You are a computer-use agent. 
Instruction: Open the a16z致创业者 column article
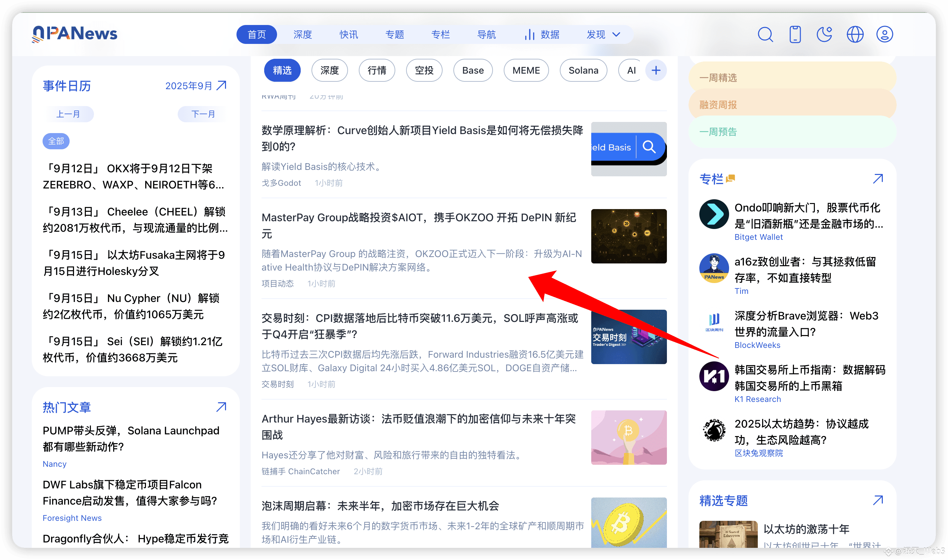coord(805,270)
